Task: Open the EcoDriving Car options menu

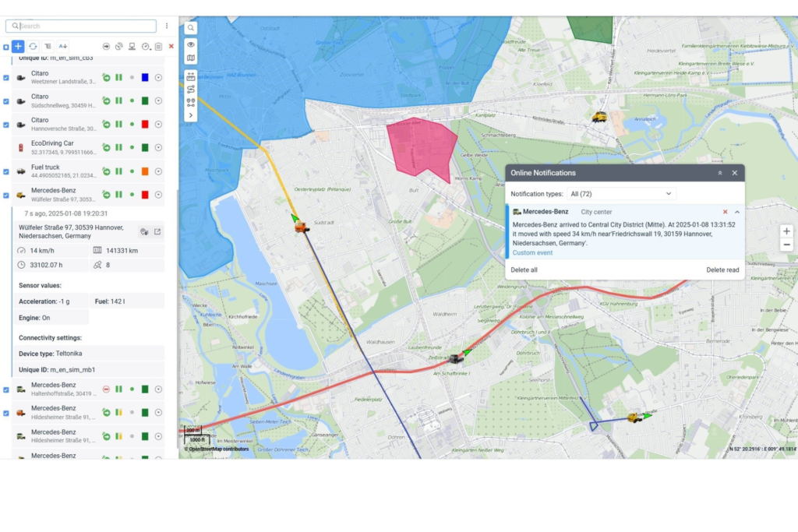Action: [158, 148]
